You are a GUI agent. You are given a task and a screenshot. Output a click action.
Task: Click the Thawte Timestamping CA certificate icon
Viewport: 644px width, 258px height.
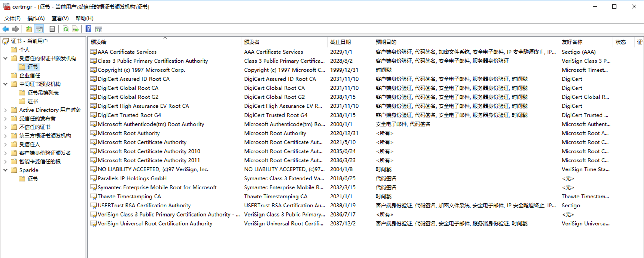pos(93,196)
